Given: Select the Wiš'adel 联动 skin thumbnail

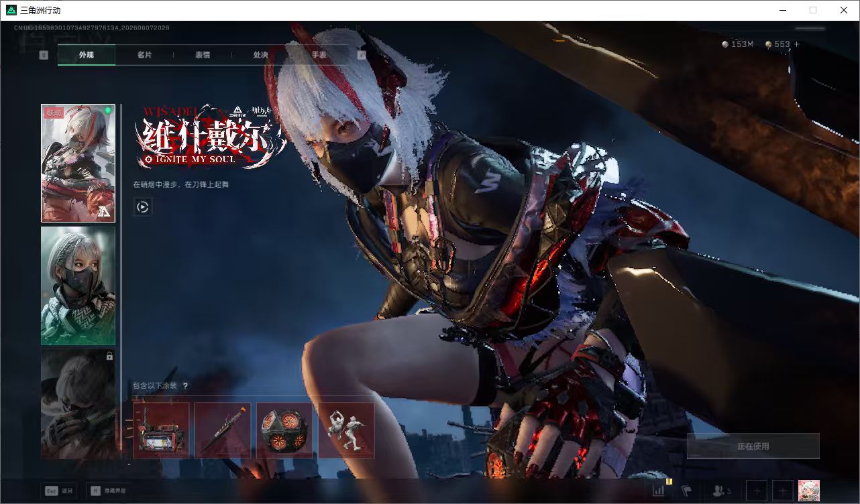Looking at the screenshot, I should tap(78, 163).
